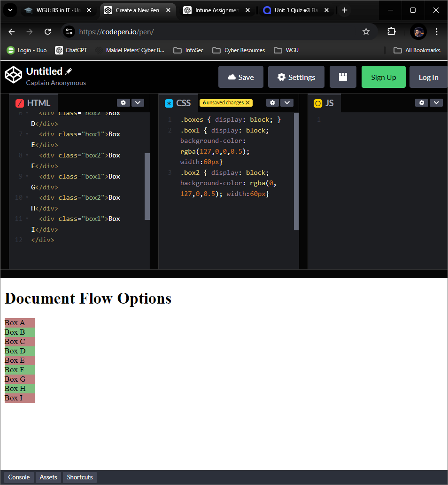Open JS editor settings gear

(422, 103)
